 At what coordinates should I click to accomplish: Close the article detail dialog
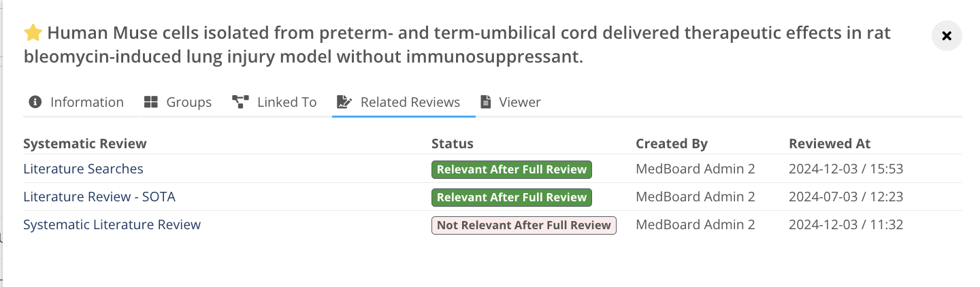946,36
